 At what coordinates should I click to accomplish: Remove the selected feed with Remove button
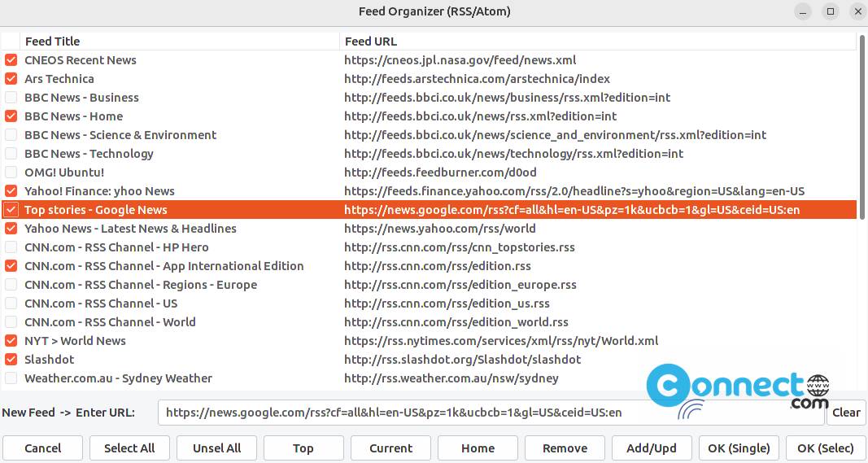[x=565, y=448]
